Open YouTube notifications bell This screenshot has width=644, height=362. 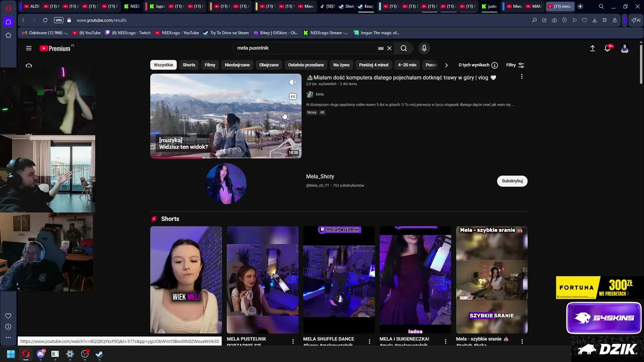608,48
